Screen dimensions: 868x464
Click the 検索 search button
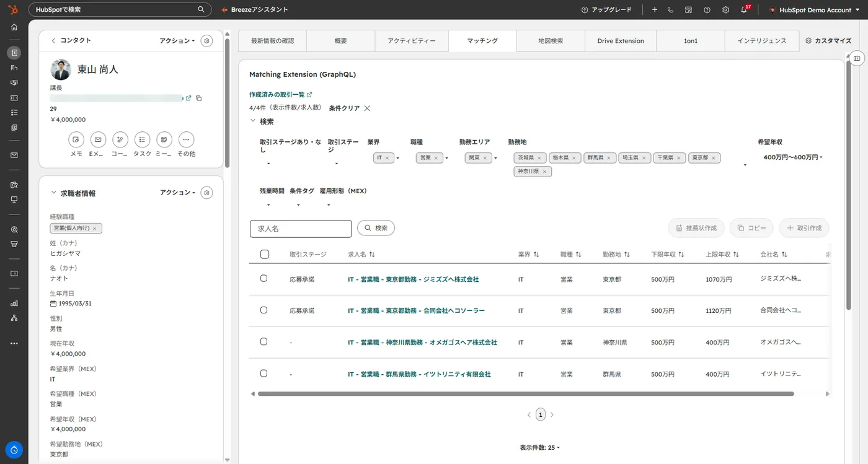click(x=376, y=228)
